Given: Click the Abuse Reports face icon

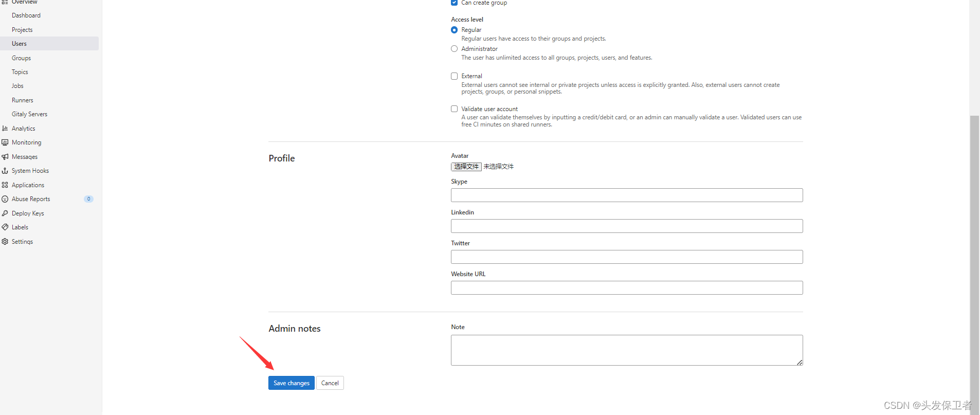Looking at the screenshot, I should (5, 199).
